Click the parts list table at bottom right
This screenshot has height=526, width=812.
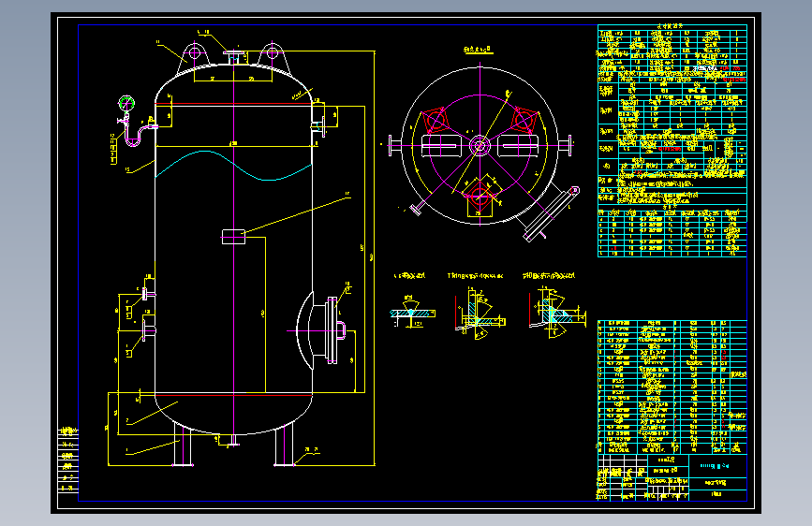[672, 387]
